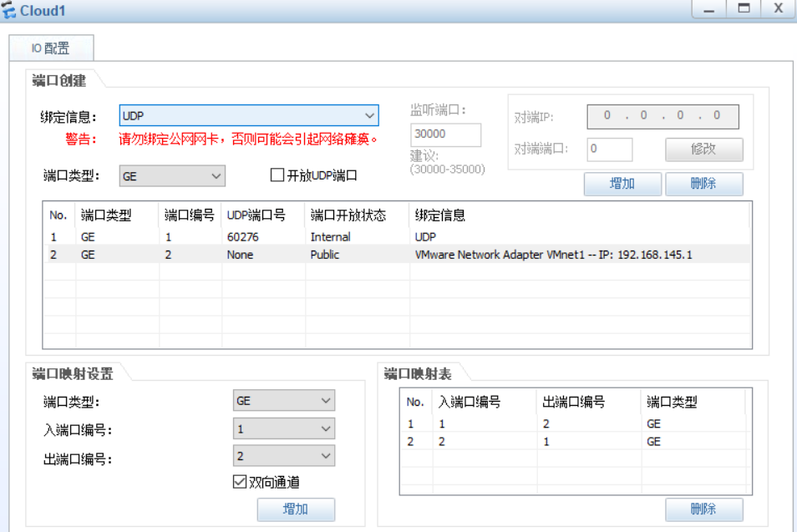Expand the 端口类型 dropdown in mapping settings

(x=326, y=401)
